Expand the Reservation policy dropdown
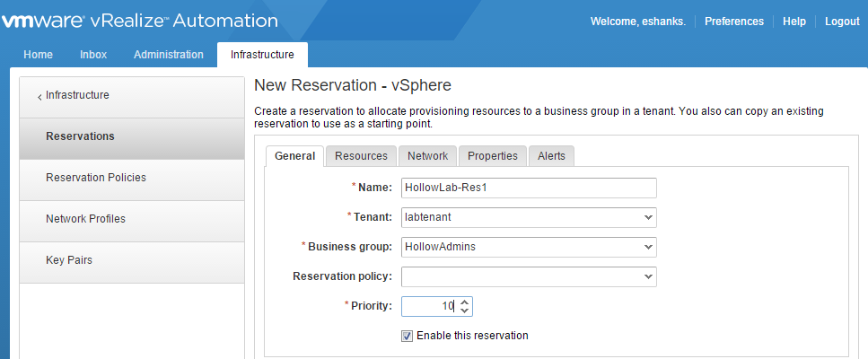 pyautogui.click(x=529, y=276)
